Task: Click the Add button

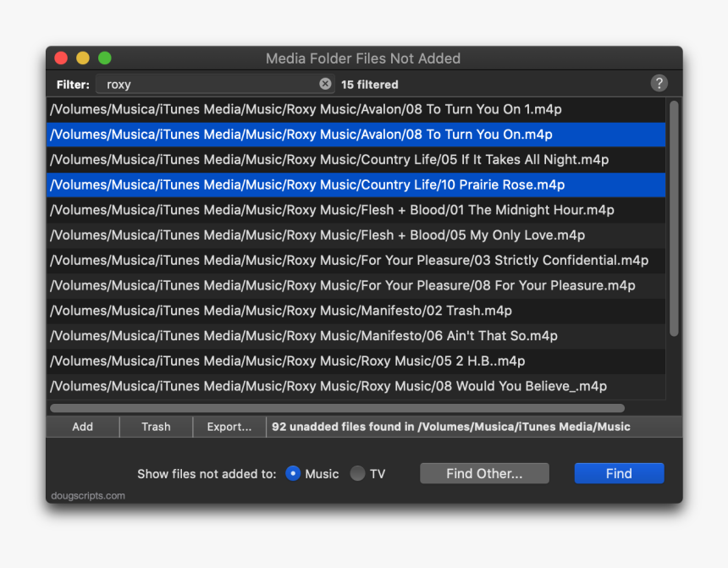Action: (82, 427)
